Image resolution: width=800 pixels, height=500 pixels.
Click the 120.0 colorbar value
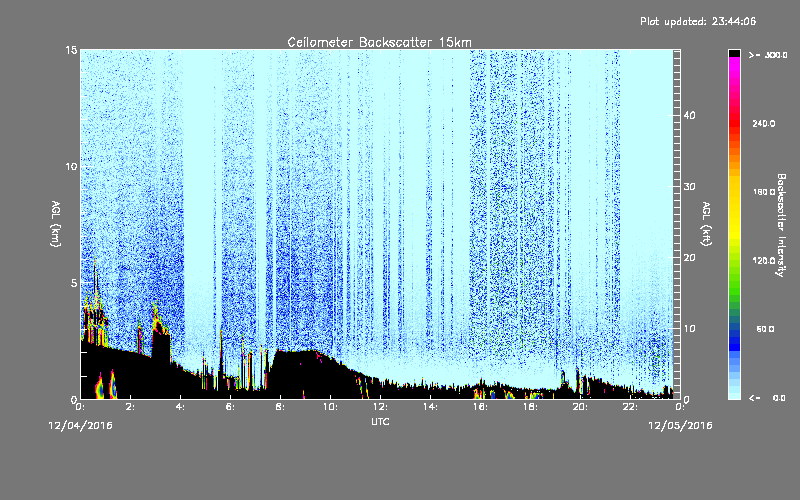point(764,261)
